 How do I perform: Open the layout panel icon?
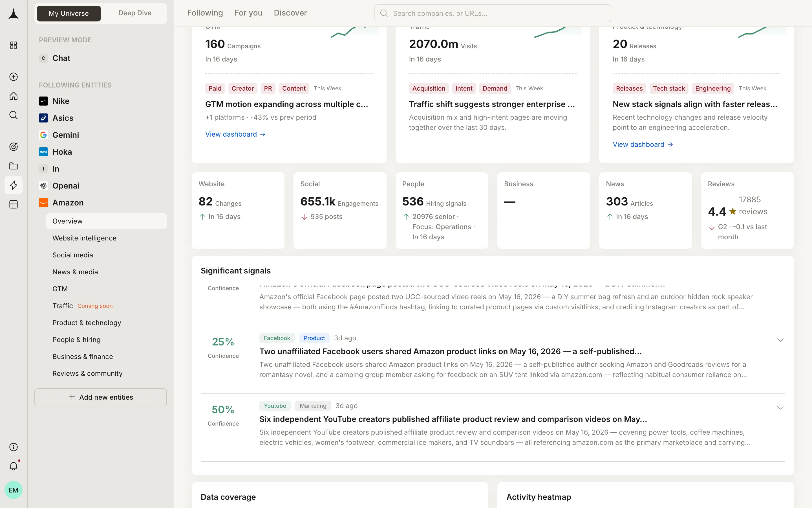click(x=14, y=204)
